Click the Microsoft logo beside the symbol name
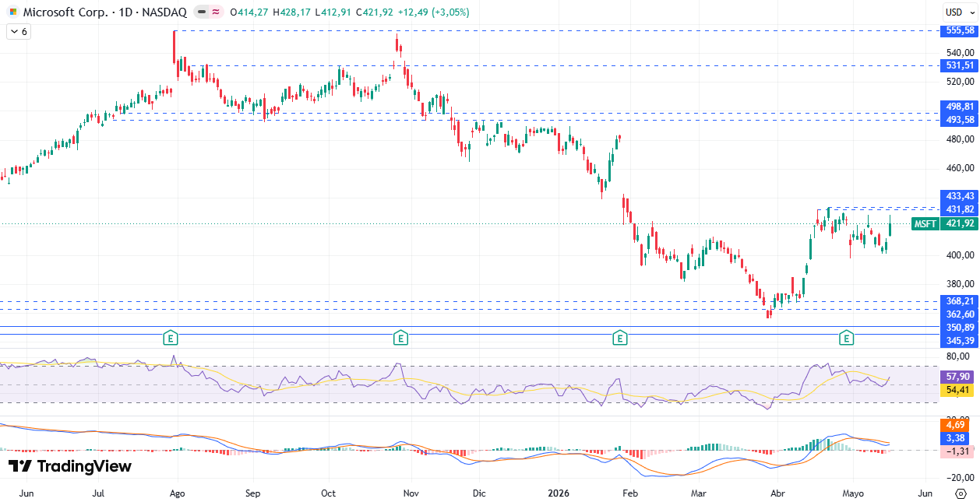 coord(12,12)
